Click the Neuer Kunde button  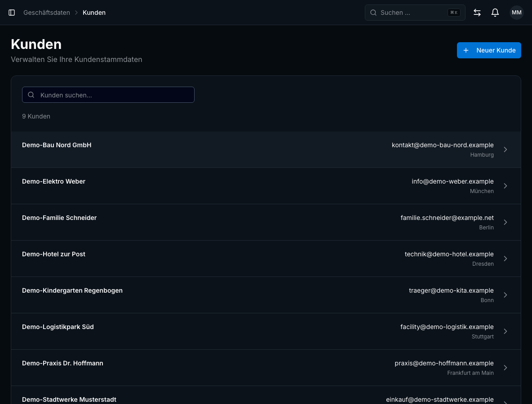tap(489, 50)
